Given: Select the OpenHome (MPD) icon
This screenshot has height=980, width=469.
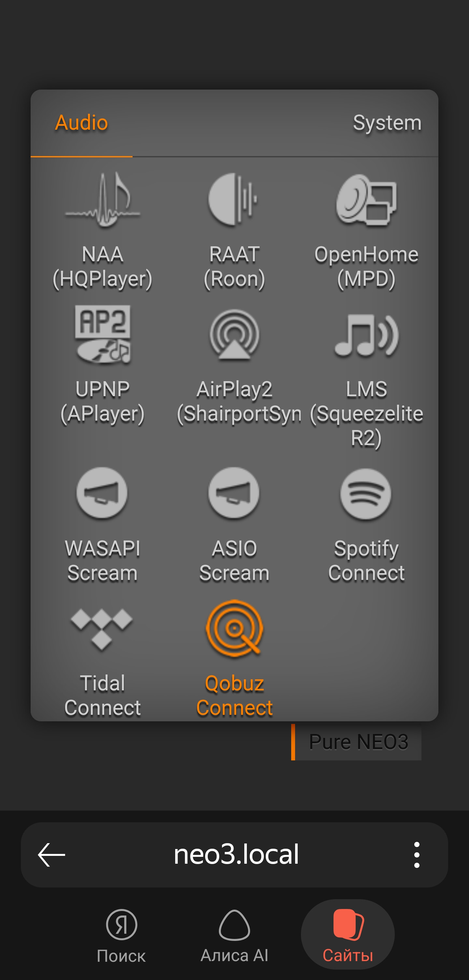Looking at the screenshot, I should click(x=366, y=199).
